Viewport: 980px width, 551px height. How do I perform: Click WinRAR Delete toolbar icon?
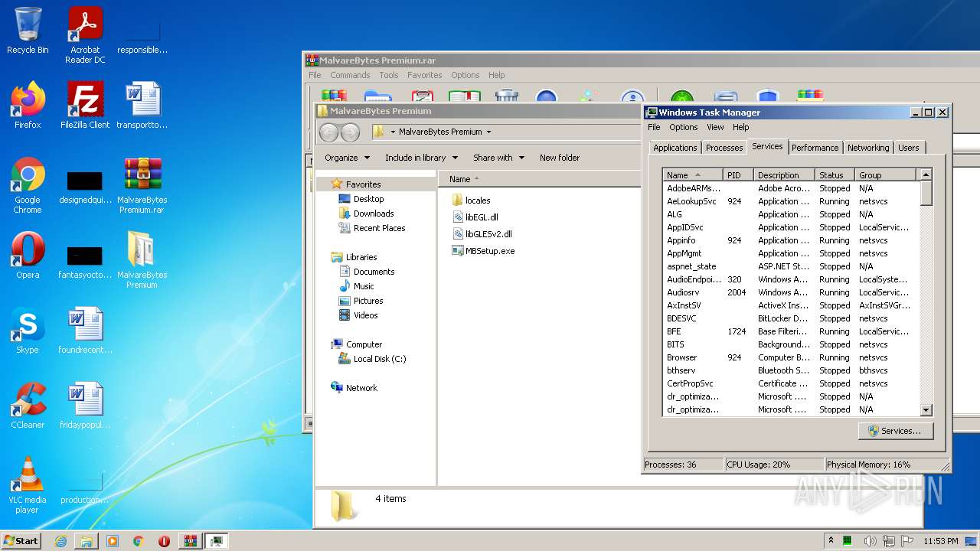click(507, 96)
